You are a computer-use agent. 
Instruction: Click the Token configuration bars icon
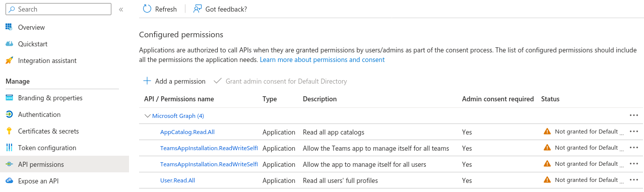[x=9, y=148]
